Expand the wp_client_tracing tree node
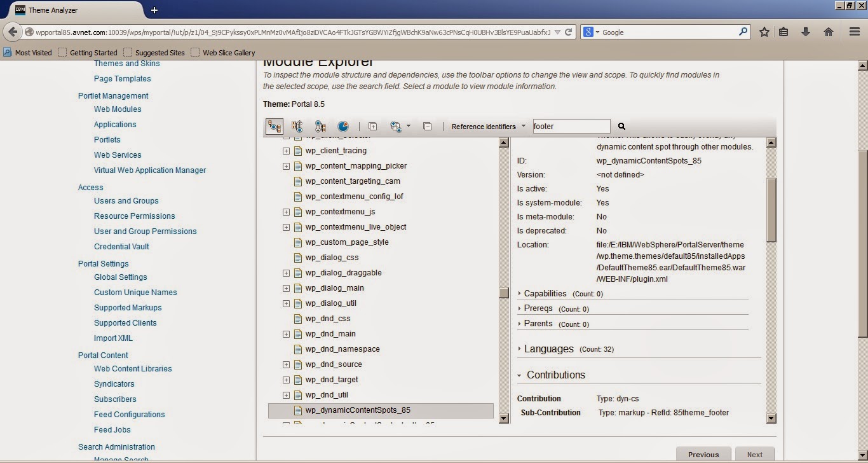This screenshot has width=868, height=463. coord(286,151)
